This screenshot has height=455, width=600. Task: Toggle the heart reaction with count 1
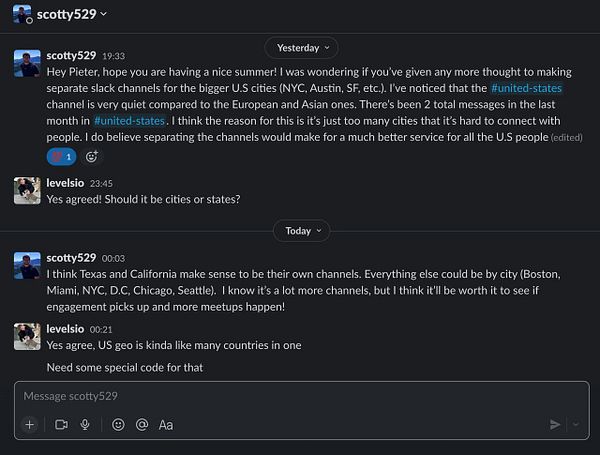click(61, 156)
